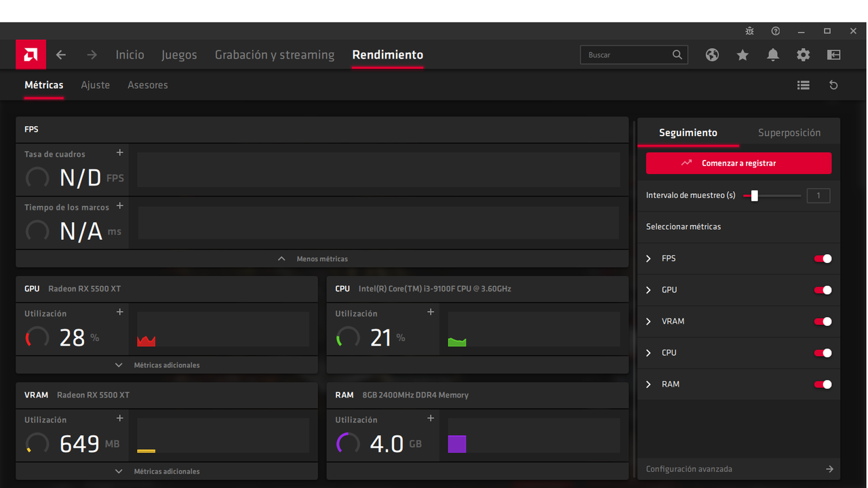Screen dimensions: 868x488
Task: Go back with the left arrow
Action: [x=61, y=55]
